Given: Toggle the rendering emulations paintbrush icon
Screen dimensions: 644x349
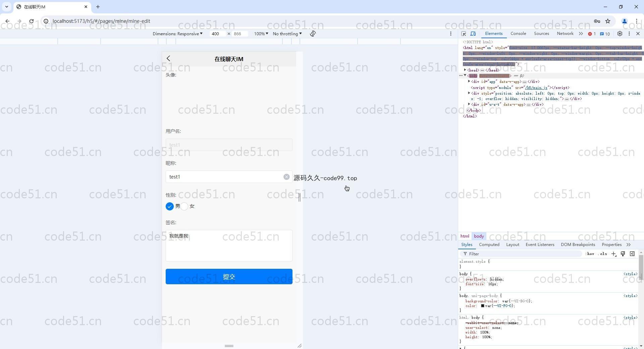Looking at the screenshot, I should point(623,254).
